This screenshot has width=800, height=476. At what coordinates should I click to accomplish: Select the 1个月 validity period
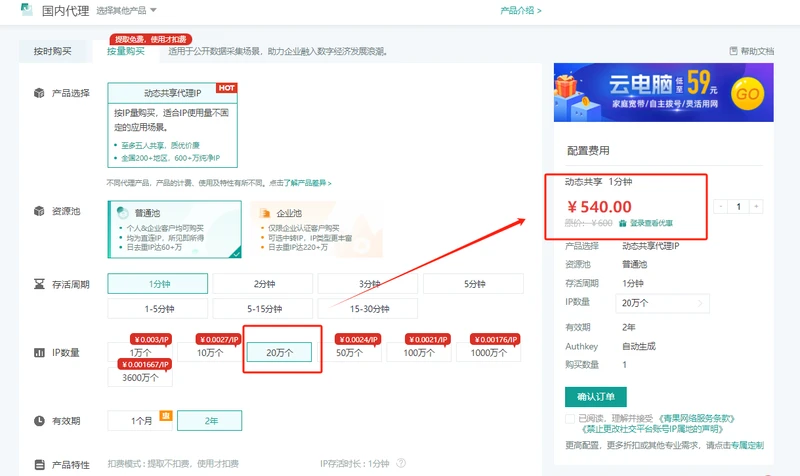point(140,421)
